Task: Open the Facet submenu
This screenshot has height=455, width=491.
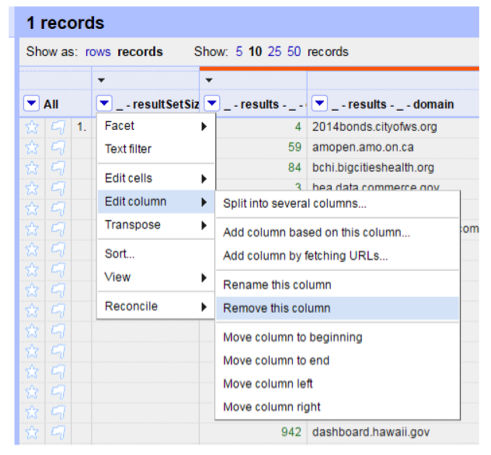Action: coord(156,126)
